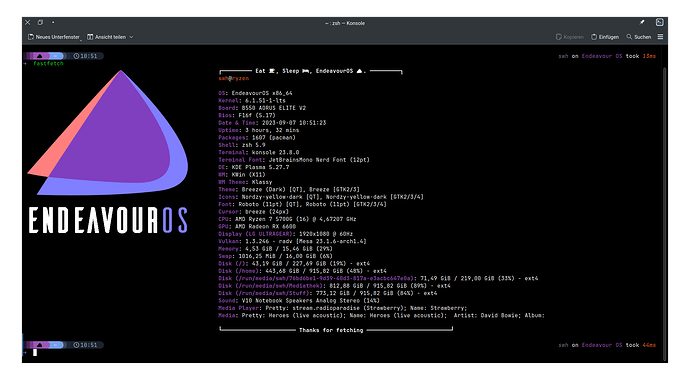Click the Disk (/home) line
The image size is (690, 389).
pyautogui.click(x=302, y=271)
